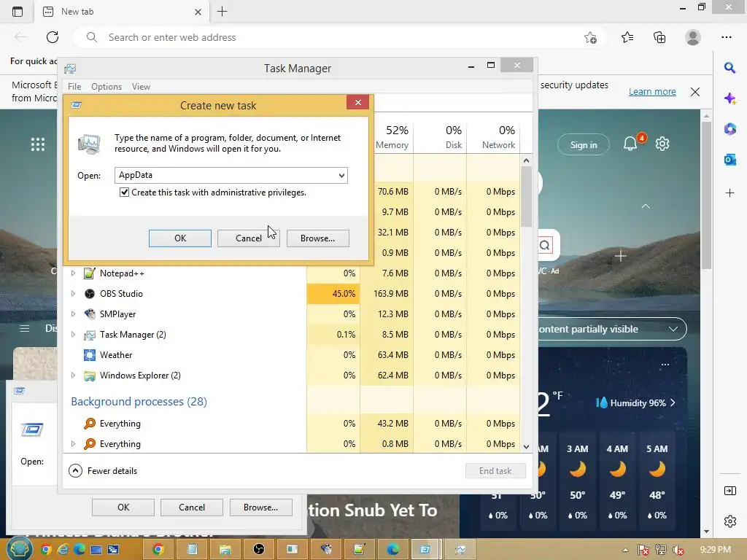Add this page to favorites star icon
The image size is (747, 560).
(x=590, y=37)
